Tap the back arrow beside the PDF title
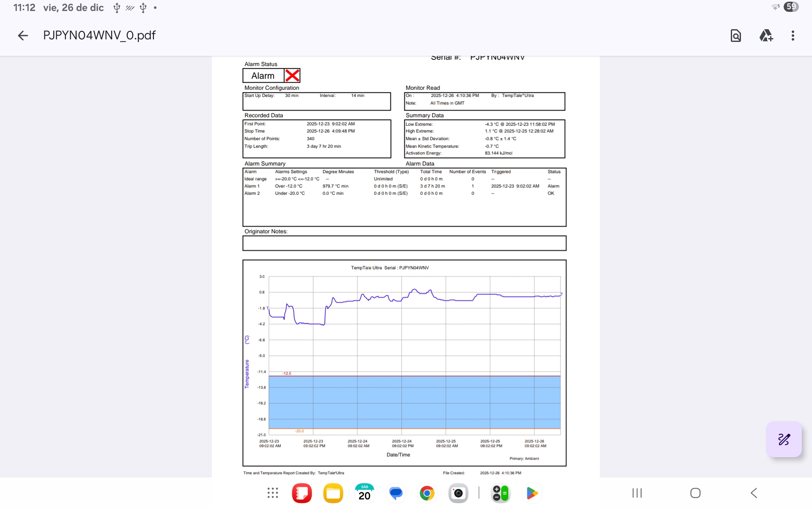 coord(23,36)
